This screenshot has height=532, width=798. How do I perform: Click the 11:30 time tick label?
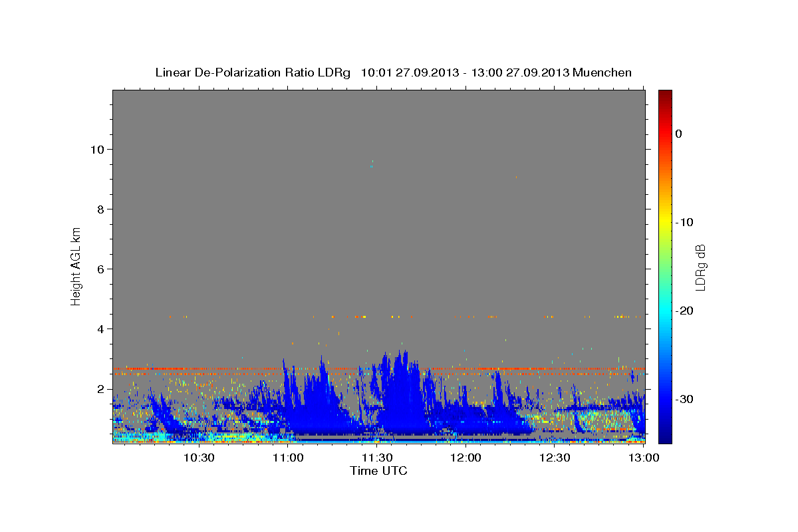(x=377, y=458)
